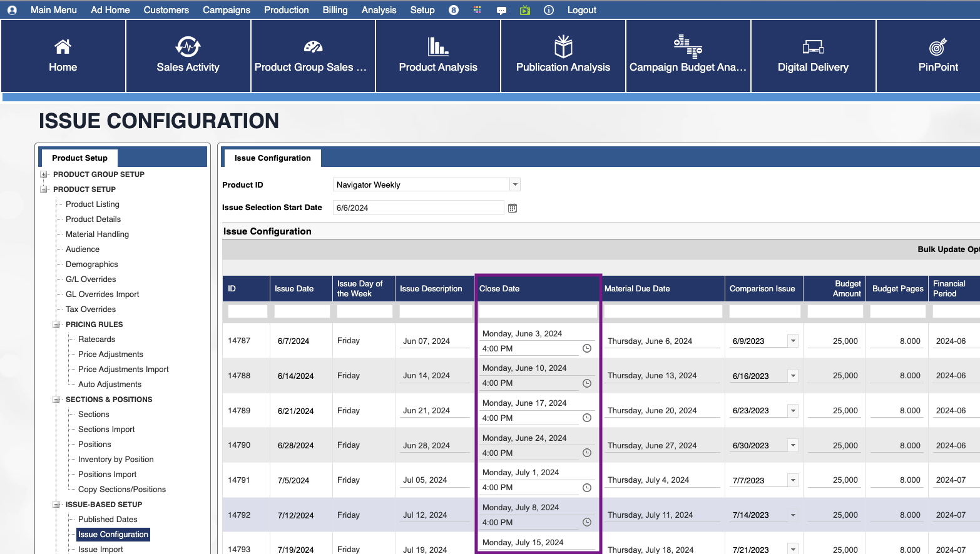
Task: Click the user profile icon in menu bar
Action: (12, 10)
